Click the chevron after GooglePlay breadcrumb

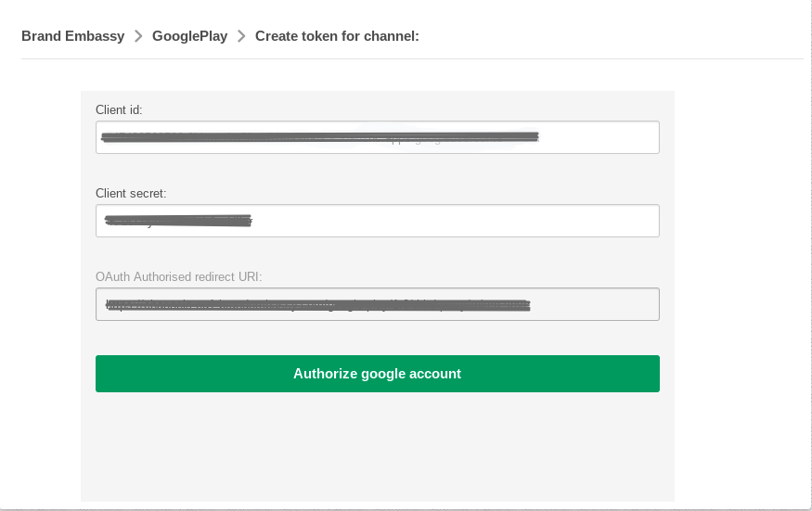coord(241,36)
